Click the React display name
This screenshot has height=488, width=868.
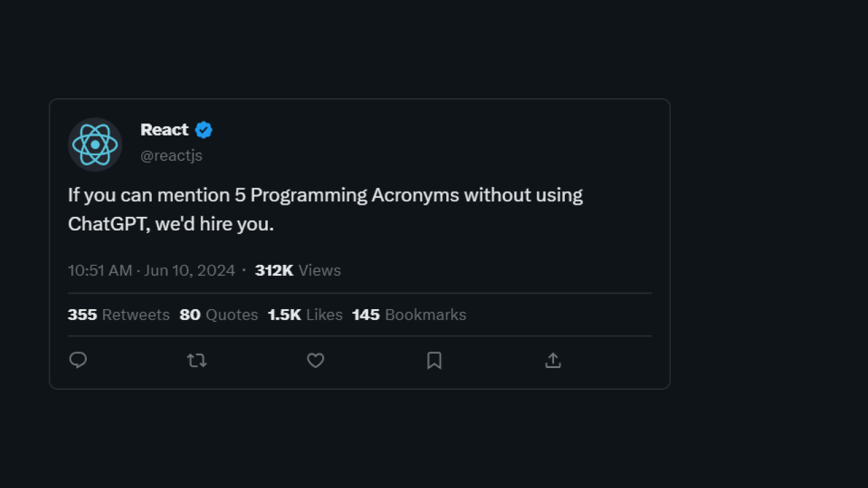click(163, 129)
